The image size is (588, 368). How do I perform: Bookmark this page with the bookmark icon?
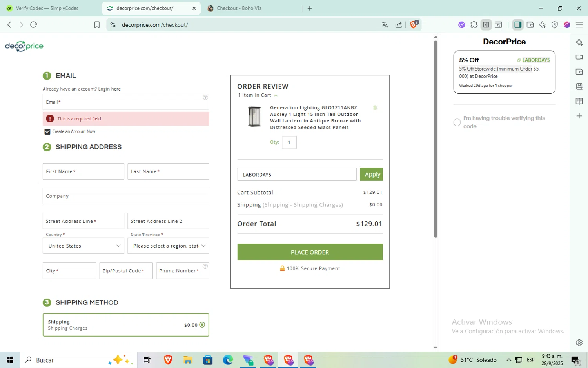tap(97, 25)
